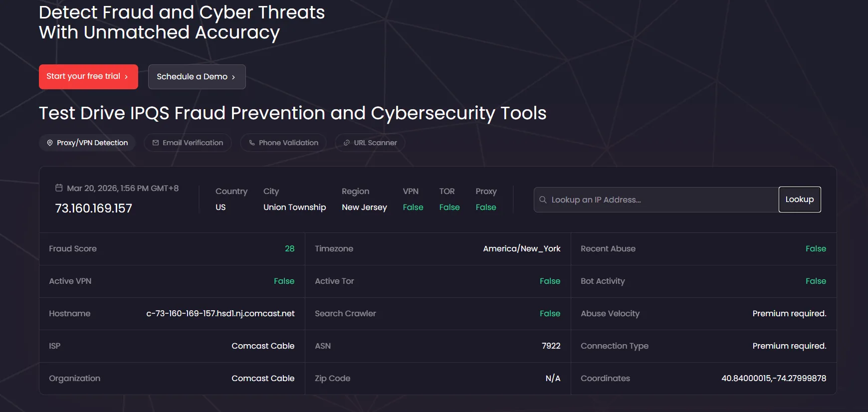Click the Fraud Score value 28
This screenshot has height=412, width=868.
[289, 249]
